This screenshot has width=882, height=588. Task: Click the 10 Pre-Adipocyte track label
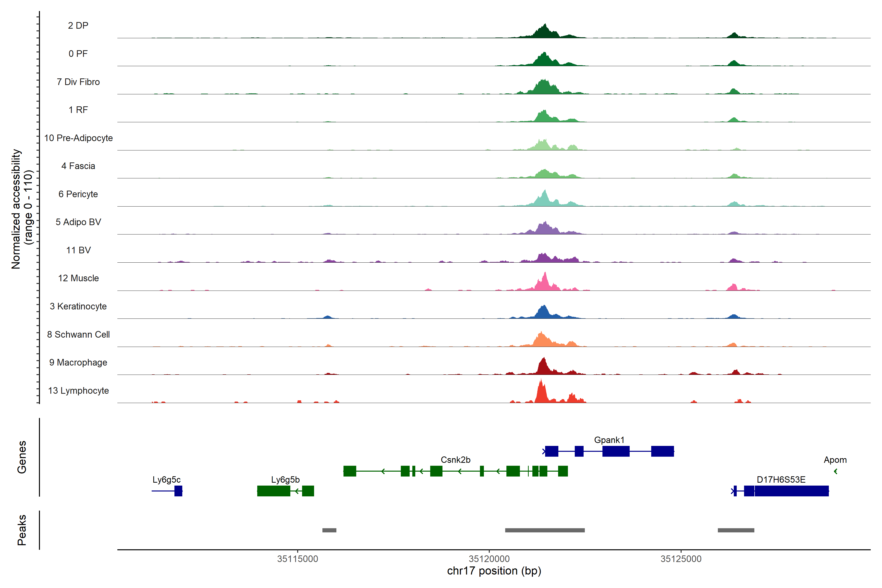78,138
